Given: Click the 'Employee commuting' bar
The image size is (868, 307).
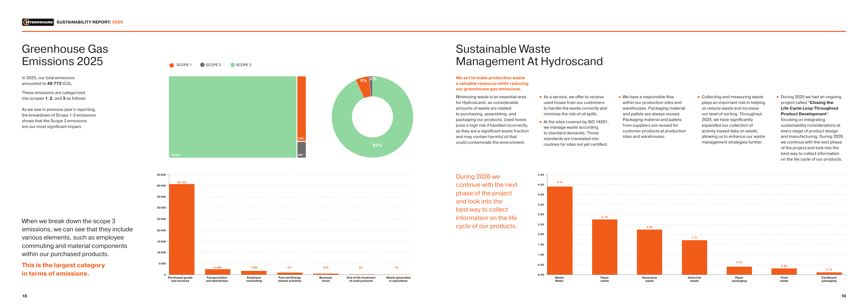Looking at the screenshot, I should pos(254,273).
